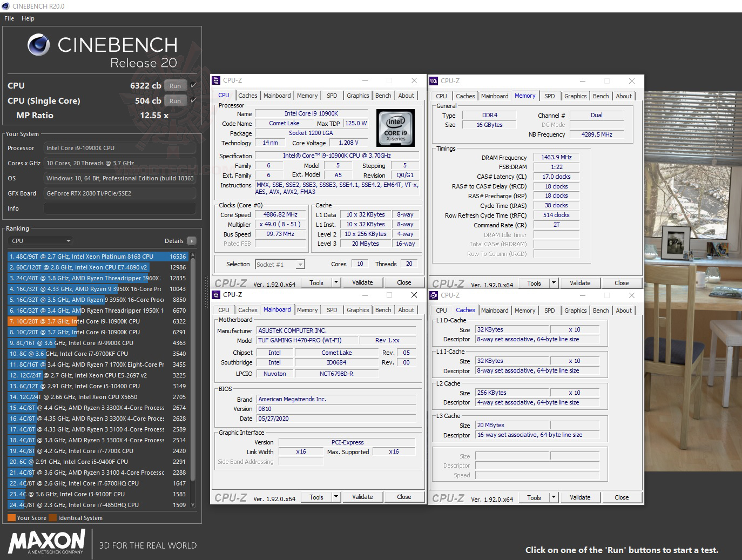This screenshot has height=560, width=742.
Task: Click Validate in the Mainboard CPU-Z window
Action: (362, 496)
